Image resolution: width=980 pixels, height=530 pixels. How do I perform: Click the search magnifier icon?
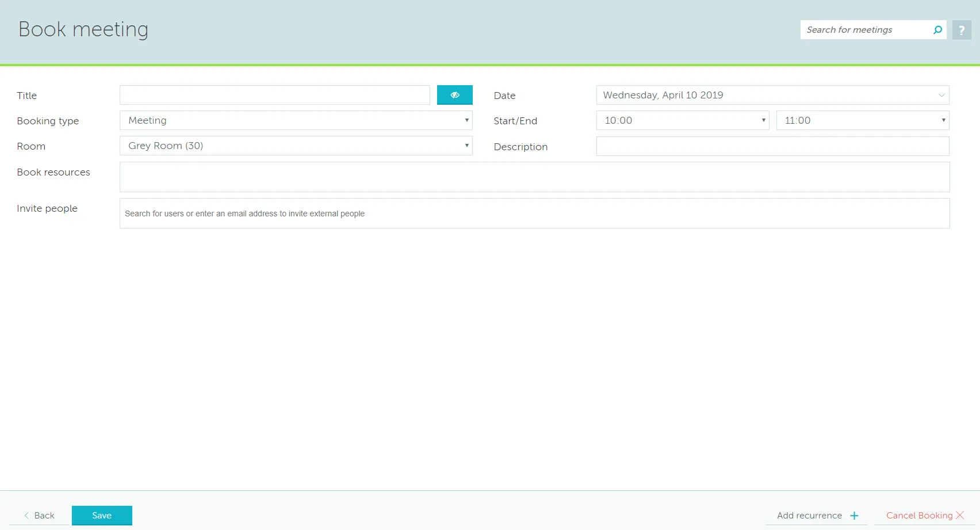coord(937,30)
